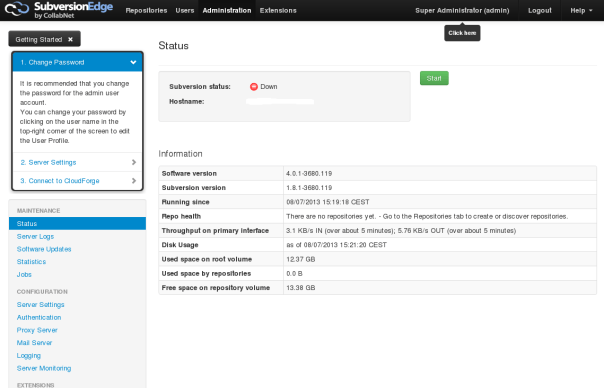Open the Repositories tab
The image size is (604, 388).
tap(146, 11)
